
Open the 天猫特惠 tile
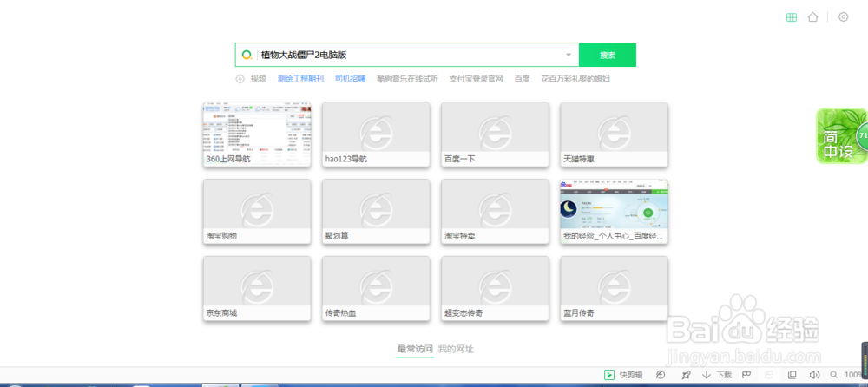tap(614, 134)
